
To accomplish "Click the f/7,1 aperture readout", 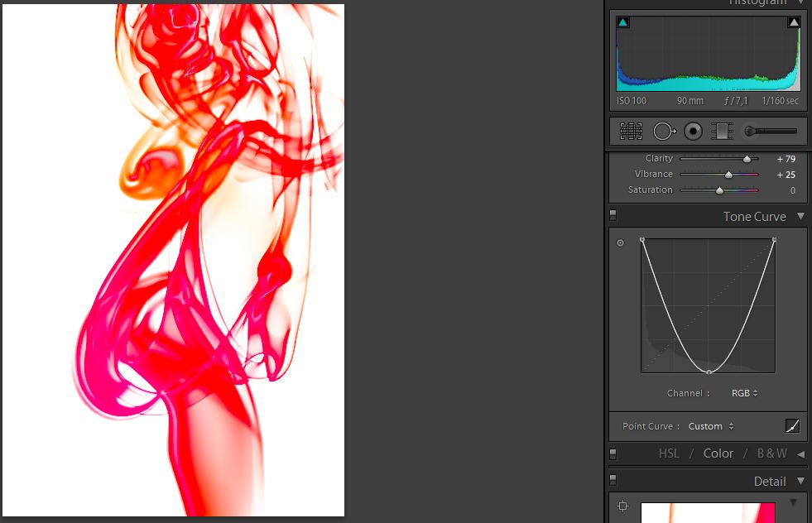I will coord(737,101).
